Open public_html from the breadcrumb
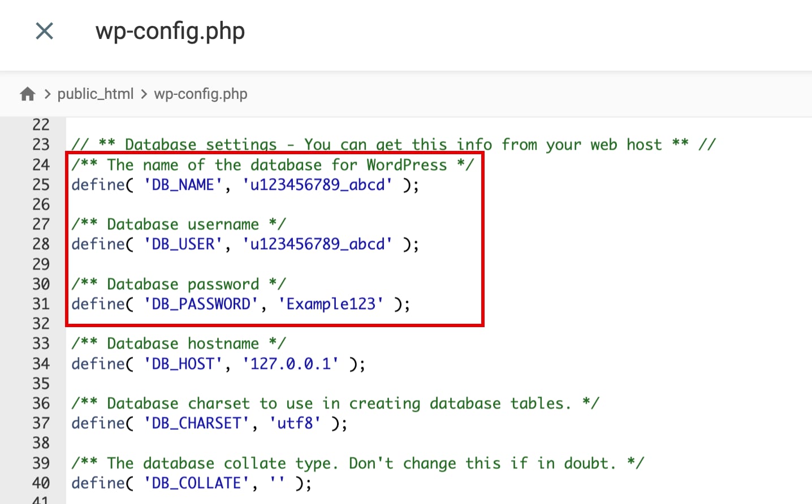This screenshot has height=504, width=812. click(96, 94)
